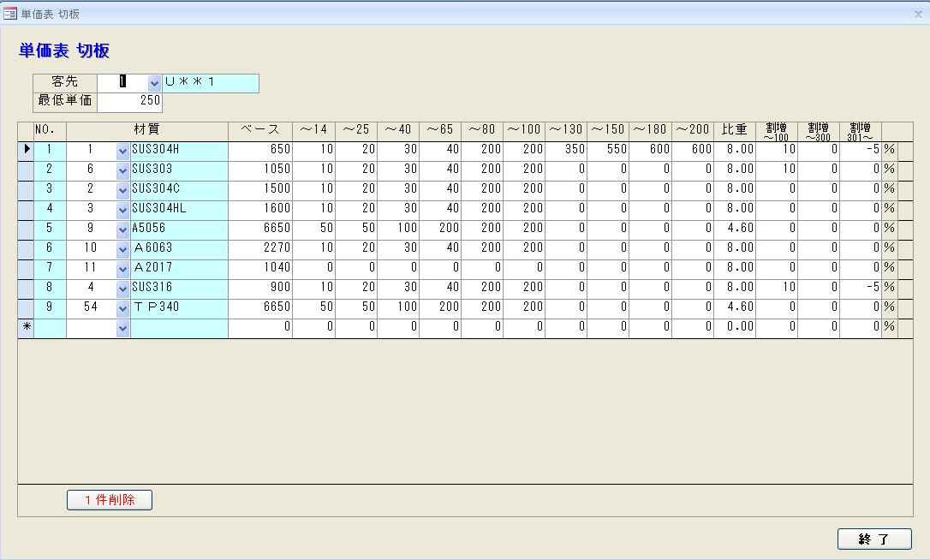Image resolution: width=930 pixels, height=560 pixels.
Task: Click the new record selector marked with asterisk
Action: [x=26, y=327]
